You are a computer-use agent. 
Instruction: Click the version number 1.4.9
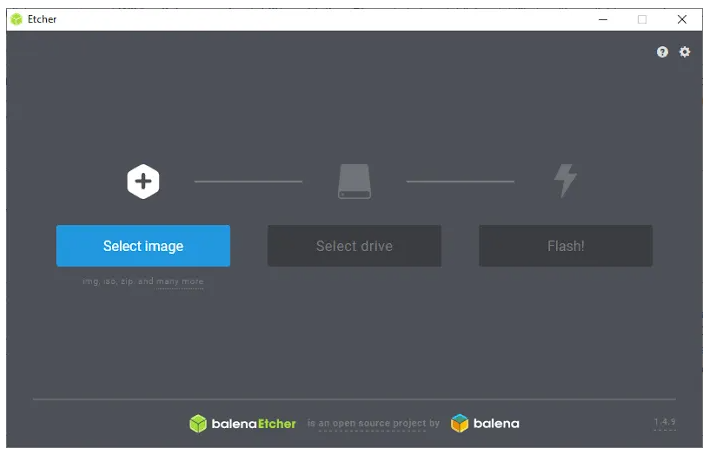point(664,422)
